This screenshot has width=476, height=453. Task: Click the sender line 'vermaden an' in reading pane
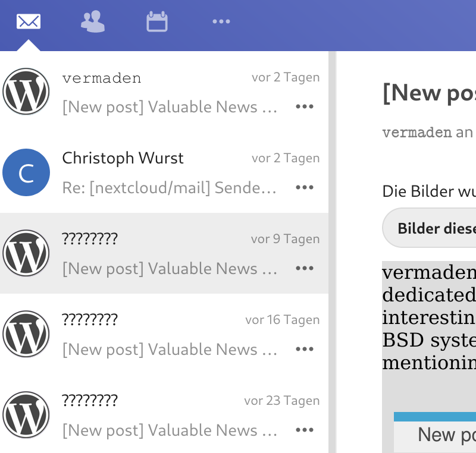click(428, 133)
